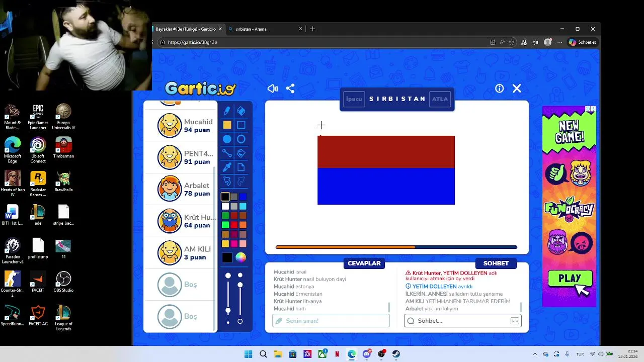Open the Sohbet et Copilot button
Screen dimensions: 644x362
pos(583,42)
